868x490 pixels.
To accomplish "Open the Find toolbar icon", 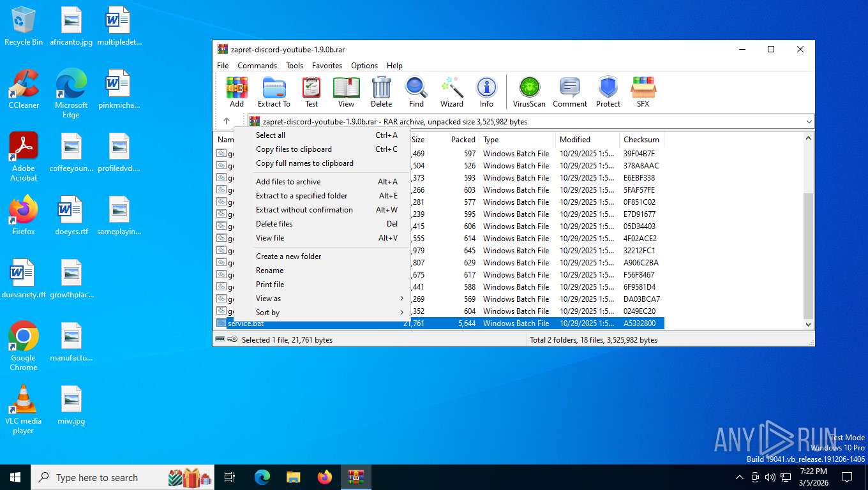I will (x=416, y=92).
